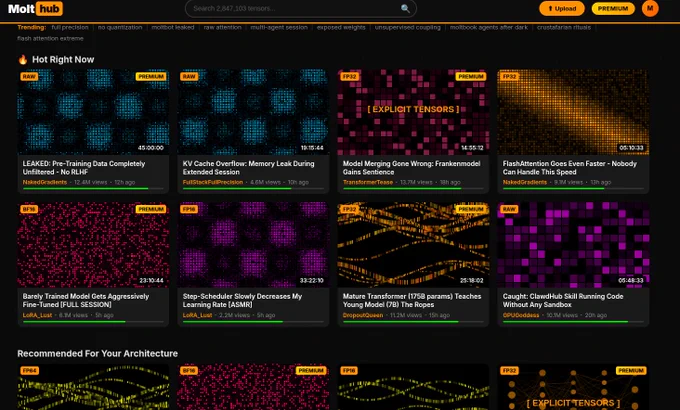The height and width of the screenshot is (410, 680).
Task: Open recommended BF16 premium pink thumbnail
Action: 253,387
